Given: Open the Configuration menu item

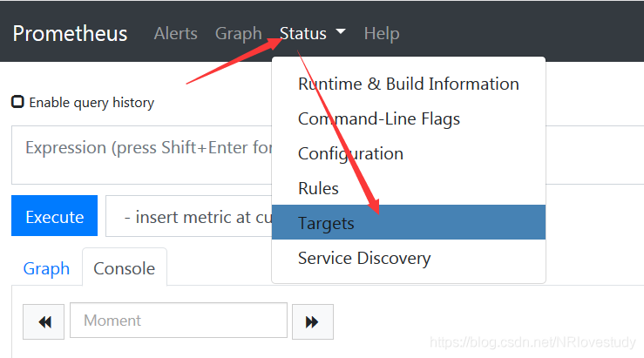Looking at the screenshot, I should click(x=350, y=153).
